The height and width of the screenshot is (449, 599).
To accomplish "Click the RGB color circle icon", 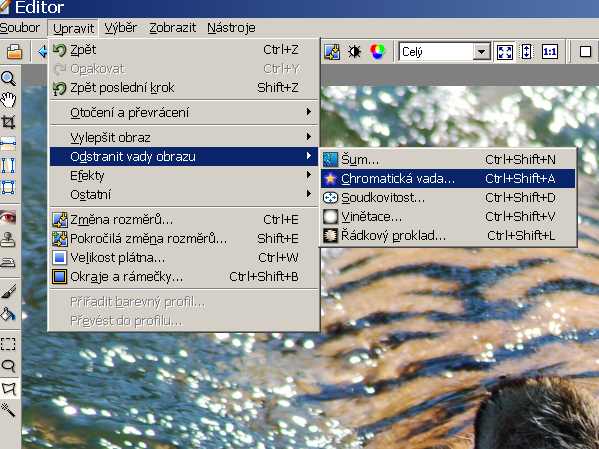I will 377,52.
